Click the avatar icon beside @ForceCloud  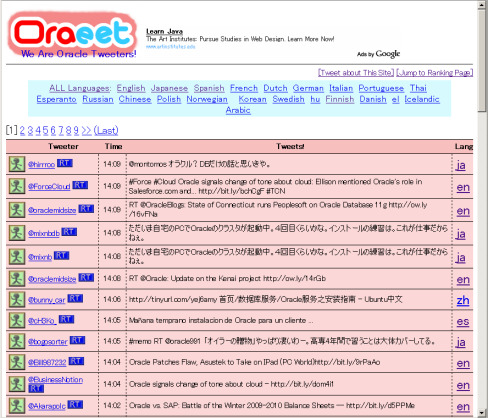[x=17, y=186]
